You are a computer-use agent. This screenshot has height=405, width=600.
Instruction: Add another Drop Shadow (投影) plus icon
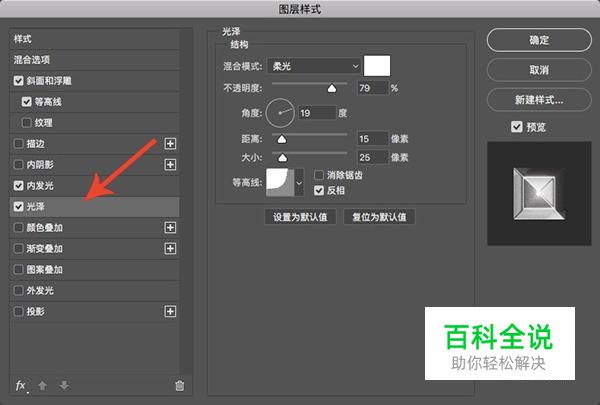(170, 312)
